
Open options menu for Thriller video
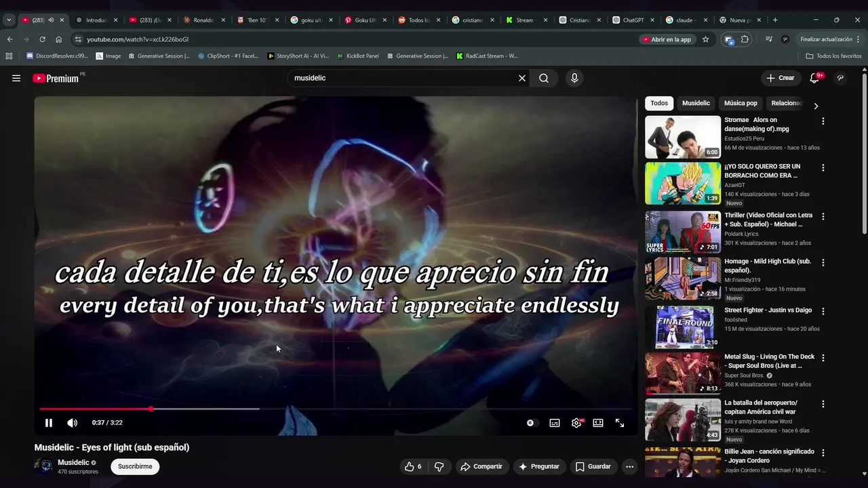tap(823, 216)
